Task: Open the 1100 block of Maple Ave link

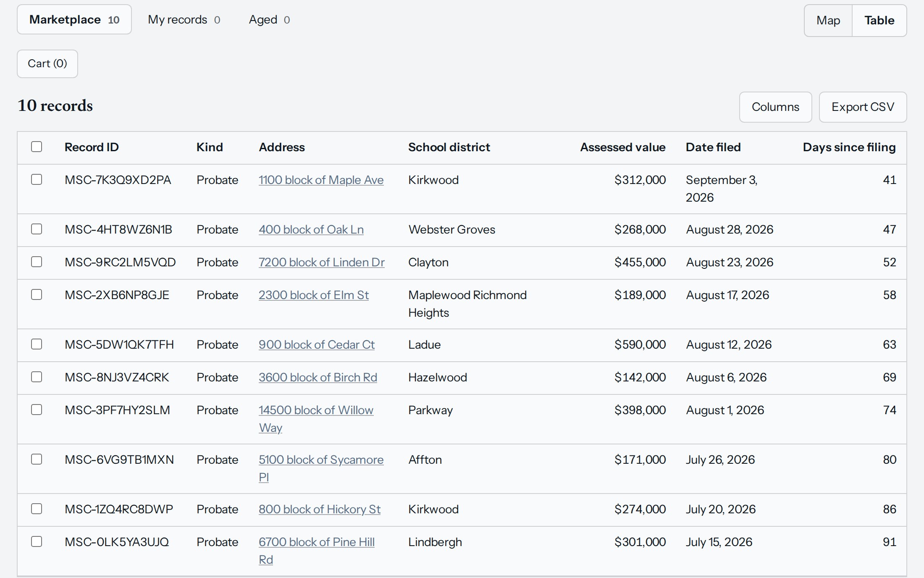Action: point(321,180)
